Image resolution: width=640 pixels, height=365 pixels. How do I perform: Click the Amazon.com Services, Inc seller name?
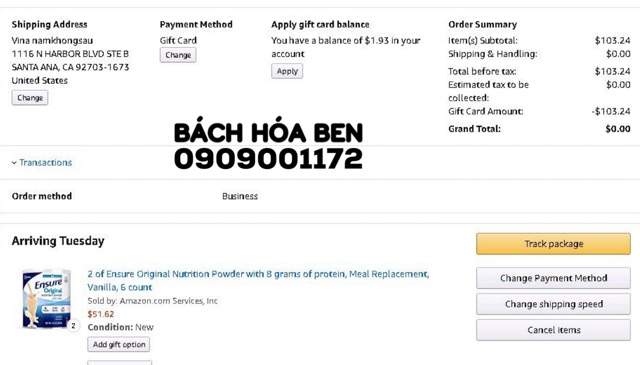coord(169,301)
